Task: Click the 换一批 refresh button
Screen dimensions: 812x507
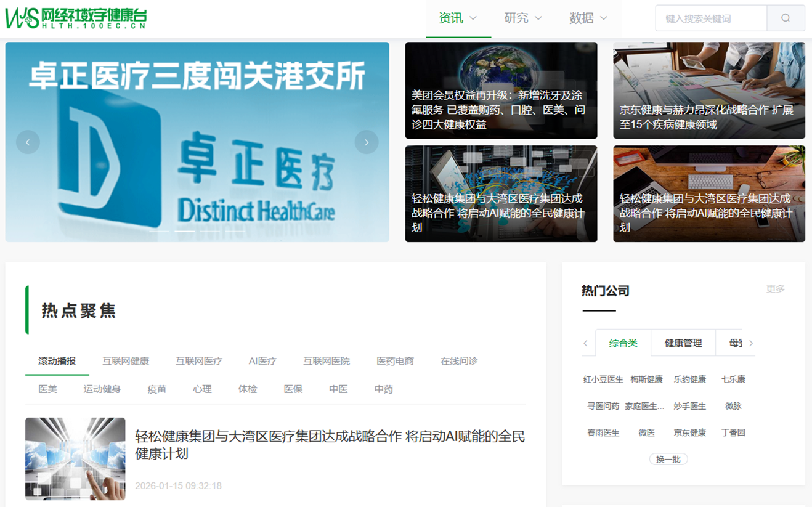Action: pos(668,459)
